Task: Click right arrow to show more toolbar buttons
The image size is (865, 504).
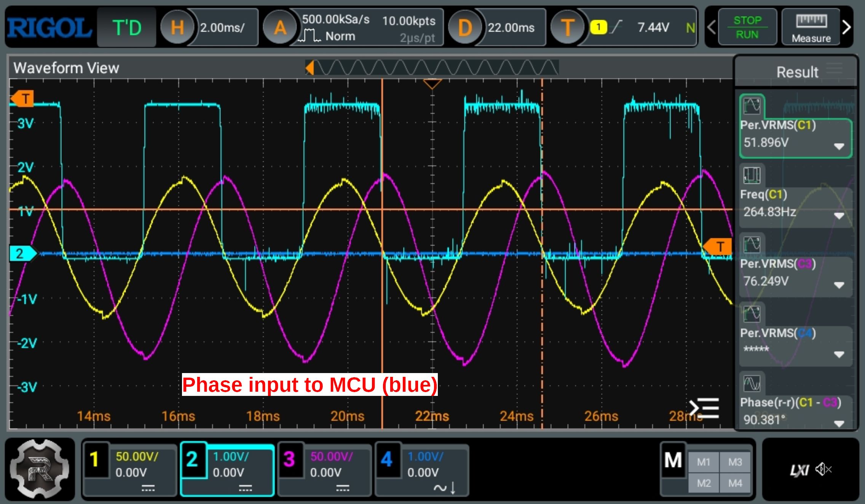Action: [847, 27]
